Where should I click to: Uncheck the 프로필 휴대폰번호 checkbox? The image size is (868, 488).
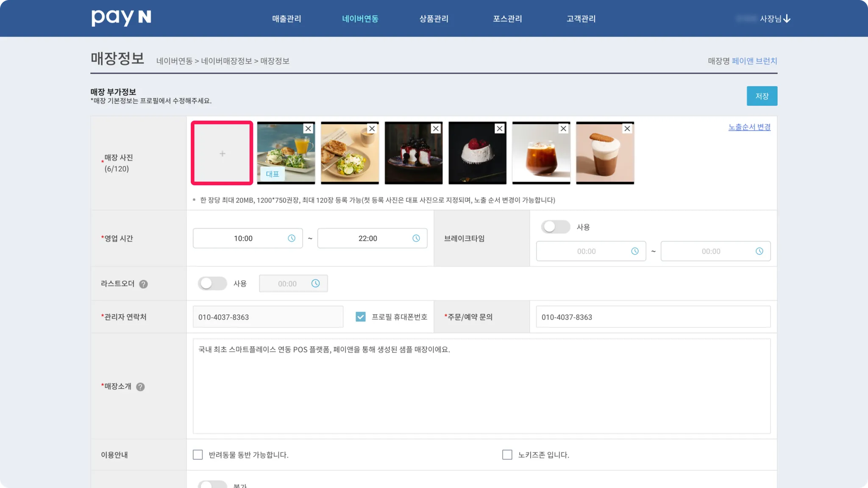pos(360,316)
